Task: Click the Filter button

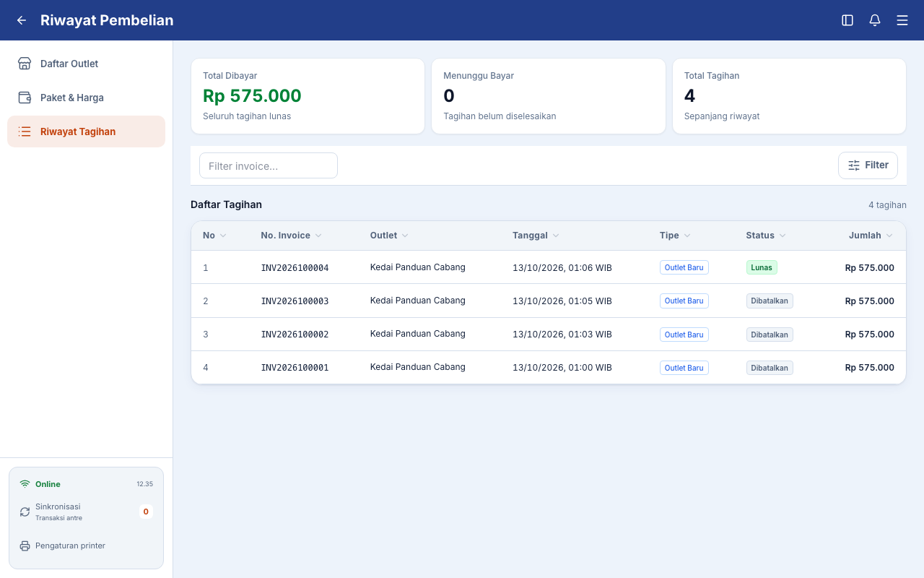Action: pos(868,165)
